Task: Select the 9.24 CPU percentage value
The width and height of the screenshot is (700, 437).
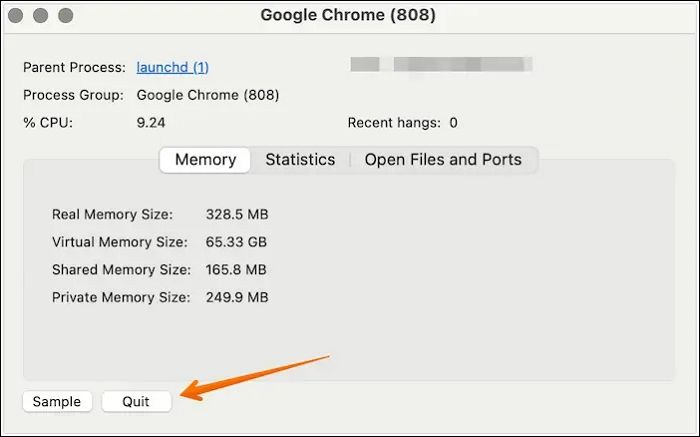Action: (x=150, y=123)
